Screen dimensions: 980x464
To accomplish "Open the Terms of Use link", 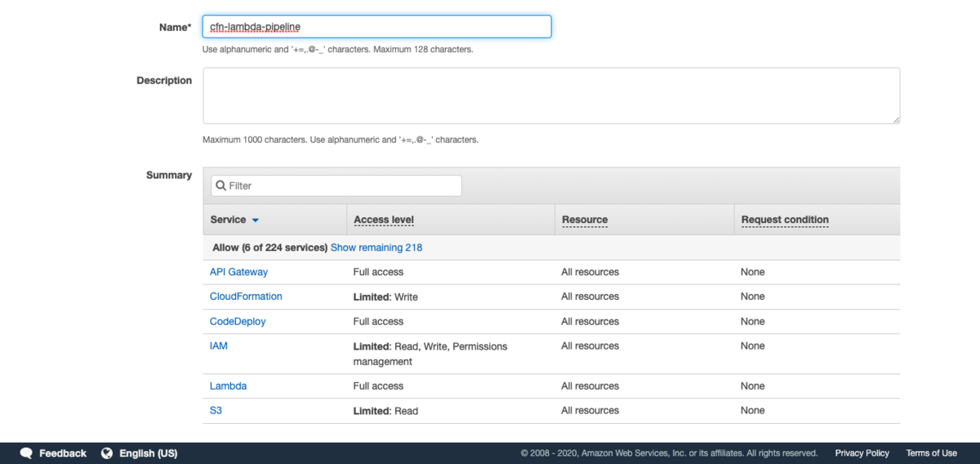I will click(x=931, y=453).
